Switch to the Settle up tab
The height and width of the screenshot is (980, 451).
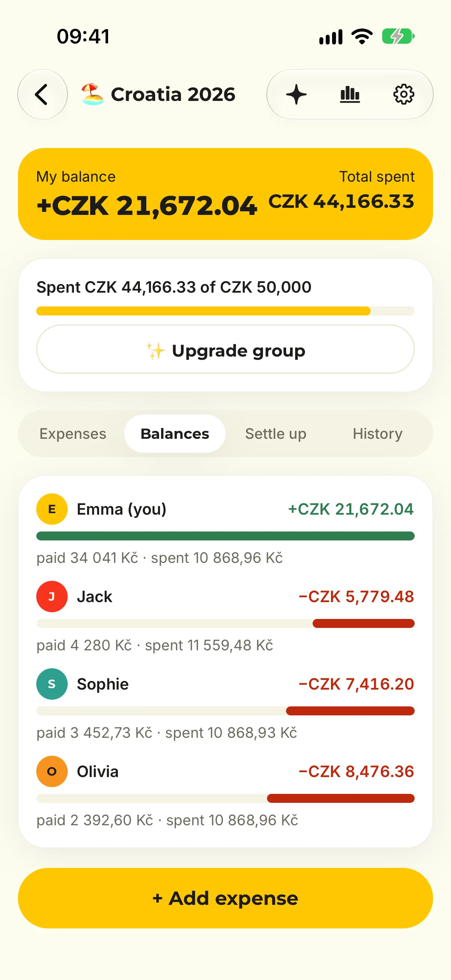click(276, 434)
